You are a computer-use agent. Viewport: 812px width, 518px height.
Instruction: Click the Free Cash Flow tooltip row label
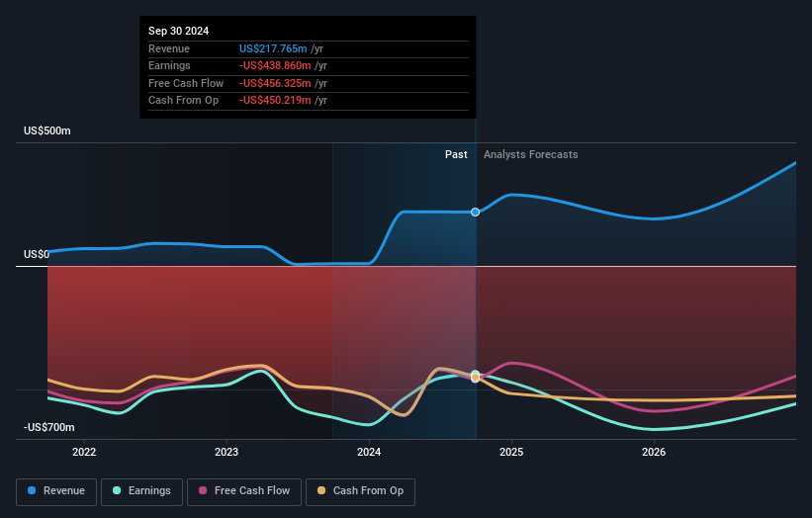pos(186,83)
